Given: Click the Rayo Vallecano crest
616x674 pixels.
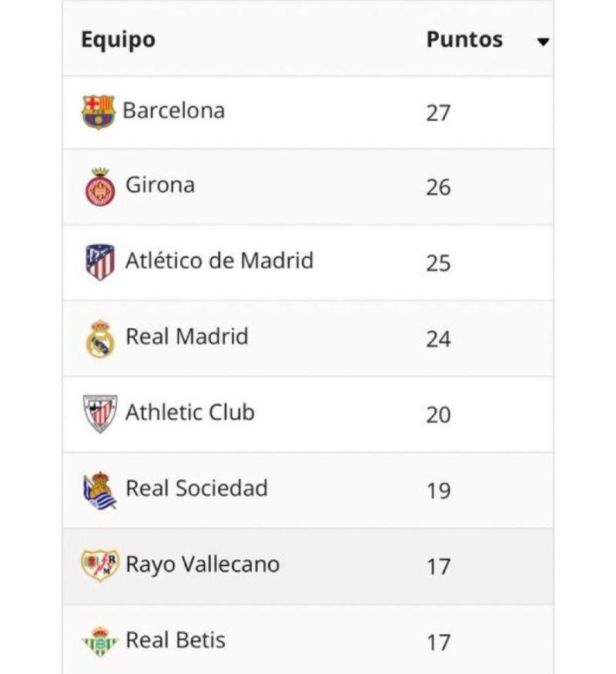Looking at the screenshot, I should [x=100, y=565].
